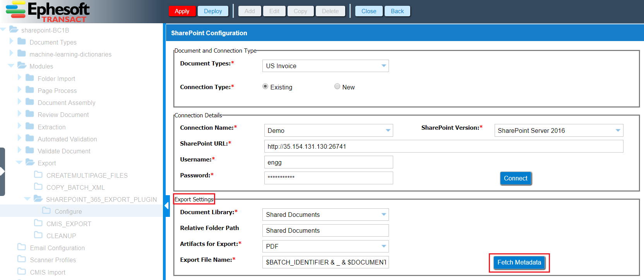Click the SharePoint URL input field
This screenshot has height=280, width=644.
tap(444, 146)
